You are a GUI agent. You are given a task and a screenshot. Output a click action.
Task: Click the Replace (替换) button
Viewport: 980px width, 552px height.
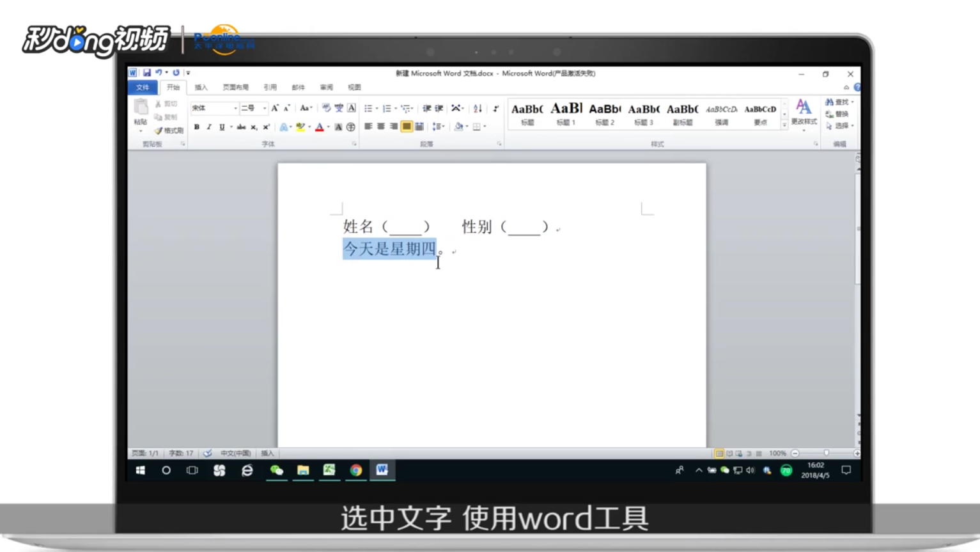point(837,114)
